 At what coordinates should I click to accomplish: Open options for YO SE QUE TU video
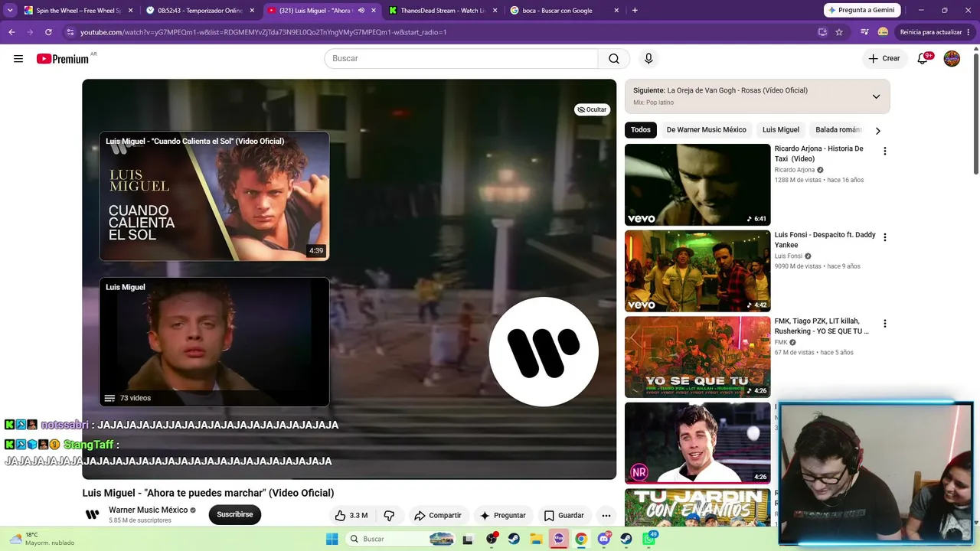click(x=884, y=324)
